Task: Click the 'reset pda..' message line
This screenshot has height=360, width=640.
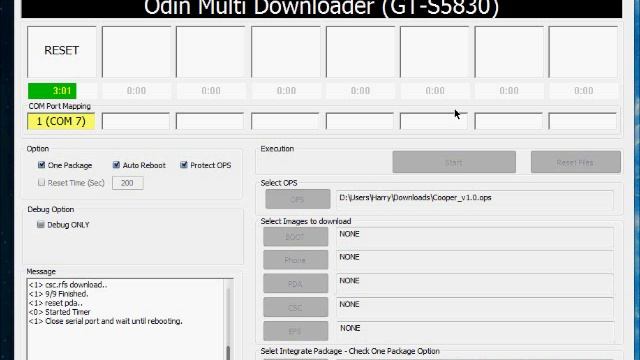Action: point(56,303)
